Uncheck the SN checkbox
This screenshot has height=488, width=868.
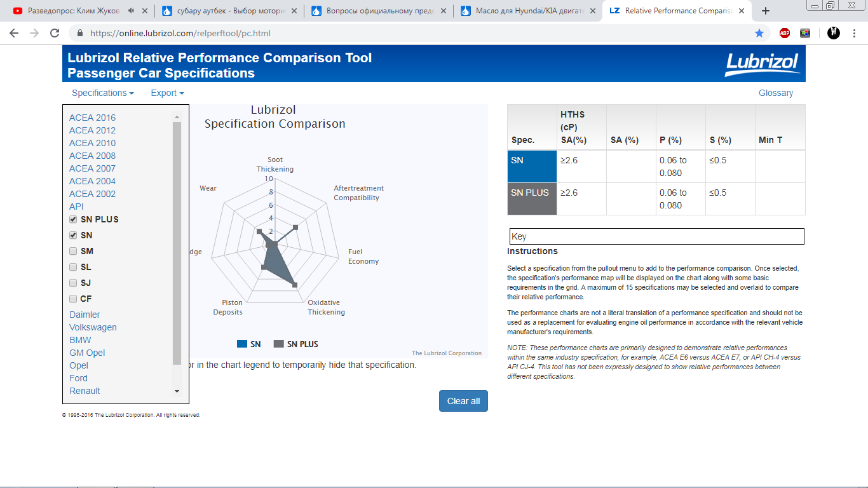[73, 235]
